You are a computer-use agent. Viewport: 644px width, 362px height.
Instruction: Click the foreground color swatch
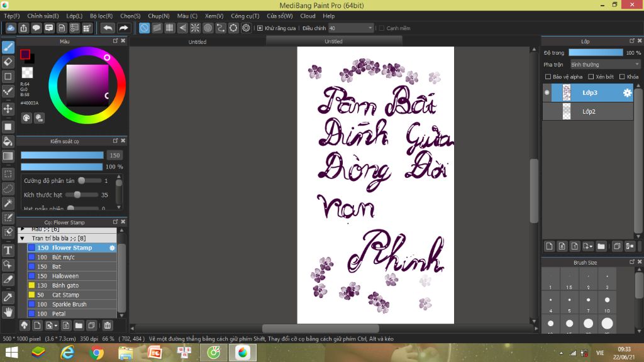click(25, 54)
